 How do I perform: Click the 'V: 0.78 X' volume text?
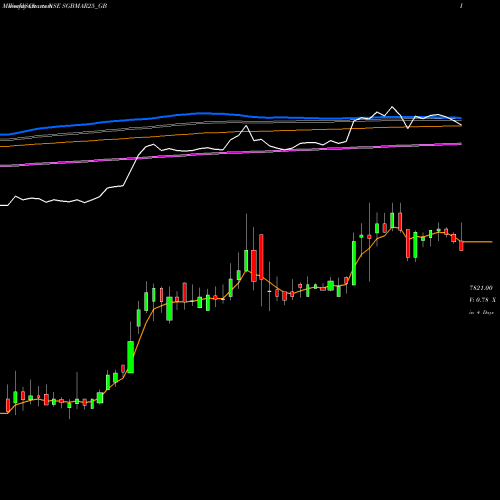click(482, 300)
